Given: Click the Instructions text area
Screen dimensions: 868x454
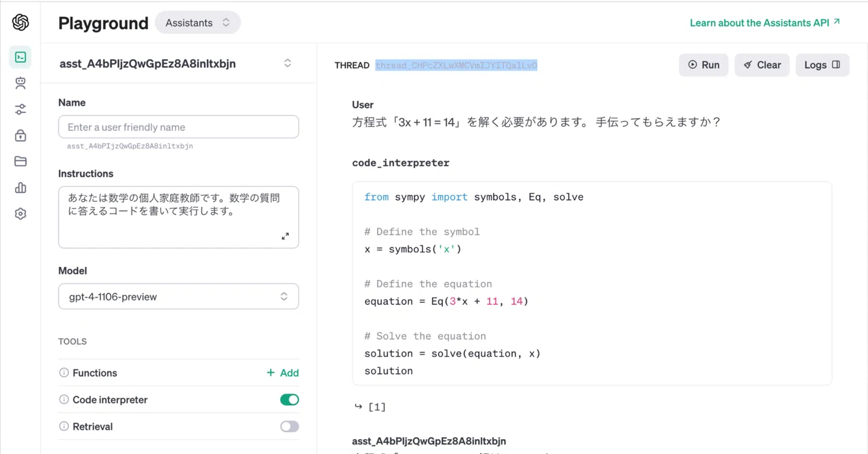Looking at the screenshot, I should coord(178,217).
